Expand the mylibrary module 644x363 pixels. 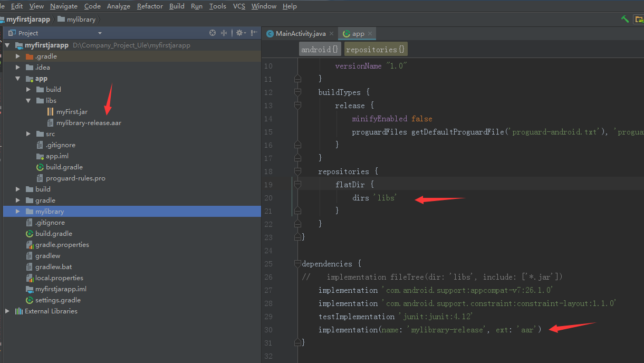tap(17, 212)
